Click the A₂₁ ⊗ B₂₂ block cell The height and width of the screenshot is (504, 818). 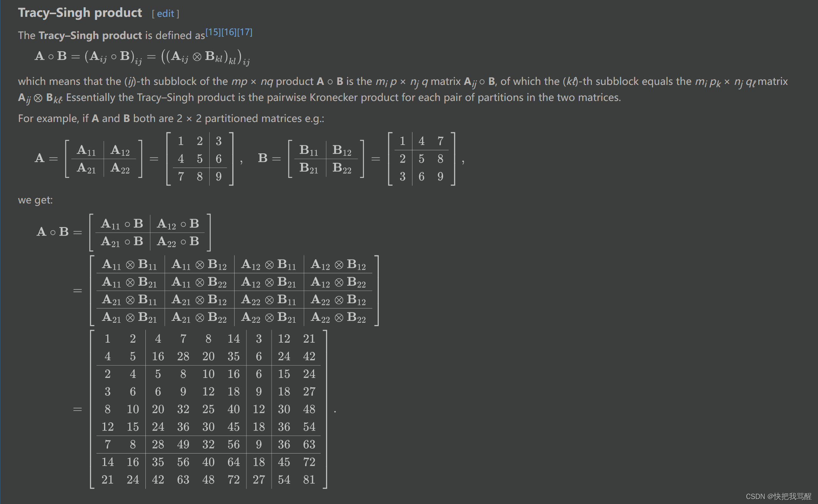[x=199, y=317]
